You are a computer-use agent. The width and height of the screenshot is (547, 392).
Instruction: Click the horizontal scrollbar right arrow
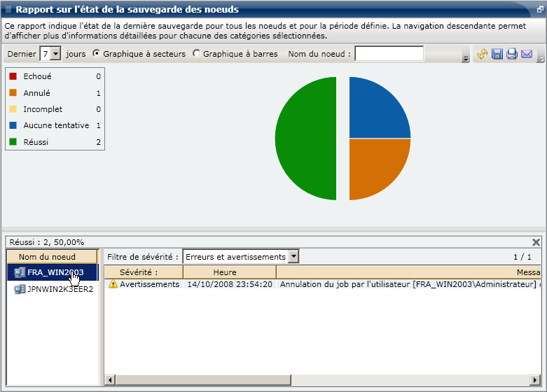tap(535, 380)
